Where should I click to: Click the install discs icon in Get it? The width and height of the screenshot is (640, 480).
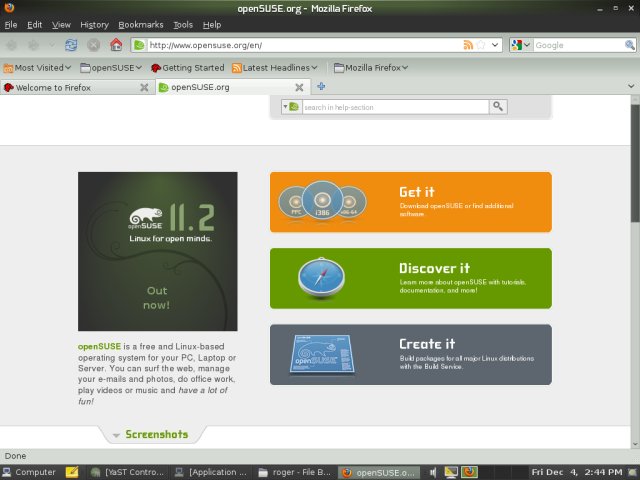pyautogui.click(x=322, y=201)
